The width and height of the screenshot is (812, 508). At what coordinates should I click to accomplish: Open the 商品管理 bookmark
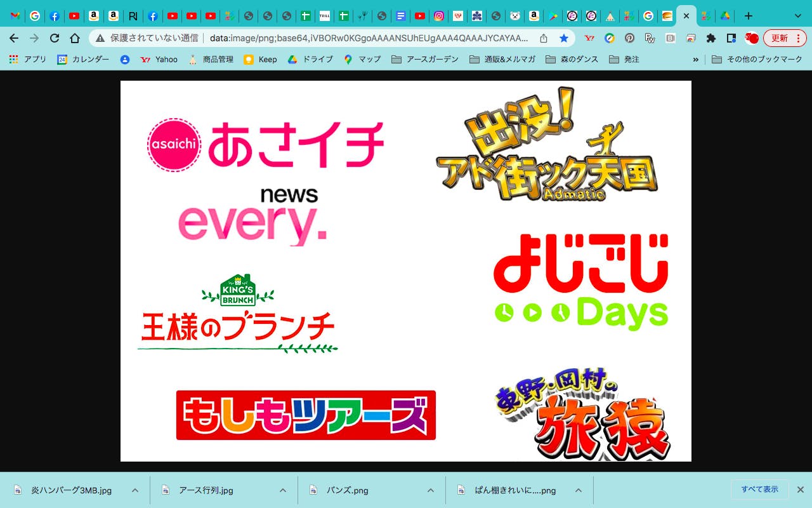tap(211, 59)
